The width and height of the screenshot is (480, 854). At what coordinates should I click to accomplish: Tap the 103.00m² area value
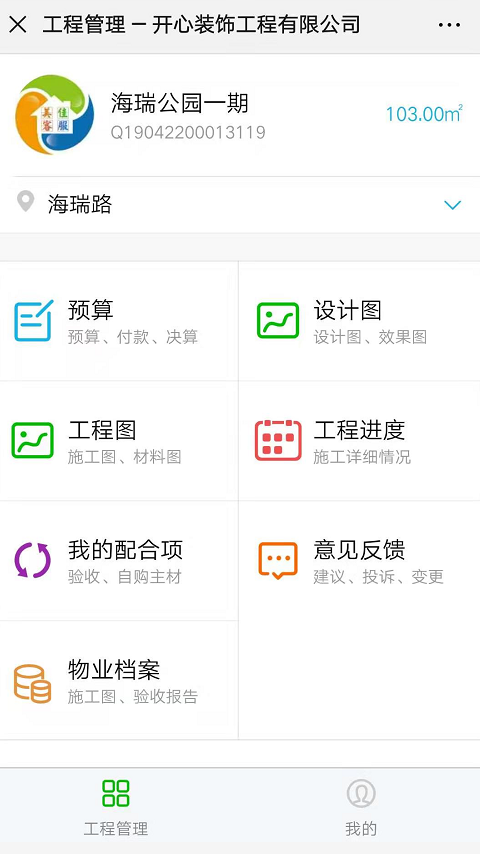[x=424, y=113]
